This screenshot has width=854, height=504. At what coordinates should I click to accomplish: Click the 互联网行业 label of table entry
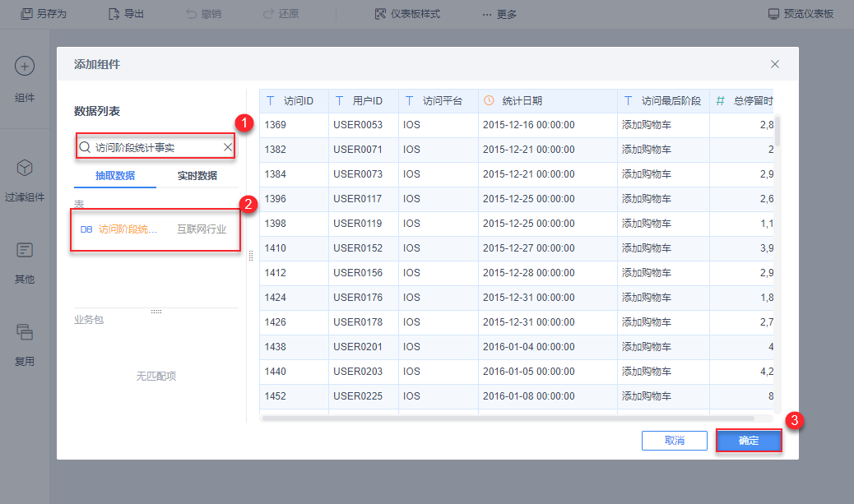tap(202, 229)
